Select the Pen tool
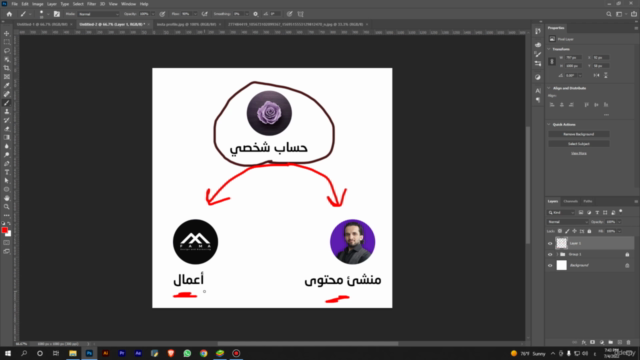 tap(7, 163)
